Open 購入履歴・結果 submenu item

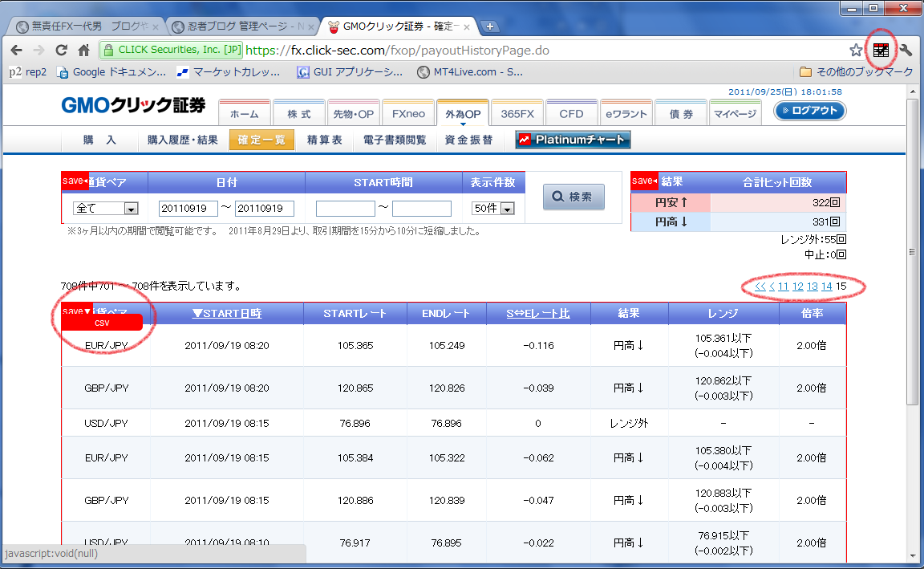183,140
